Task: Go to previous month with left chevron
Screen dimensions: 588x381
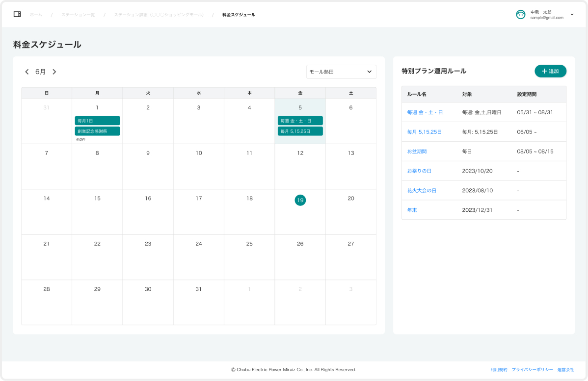Action: [27, 72]
